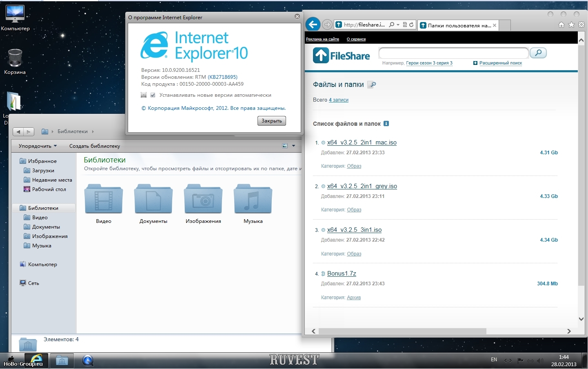
Task: Click the Реклама на сайте link
Action: pyautogui.click(x=322, y=39)
